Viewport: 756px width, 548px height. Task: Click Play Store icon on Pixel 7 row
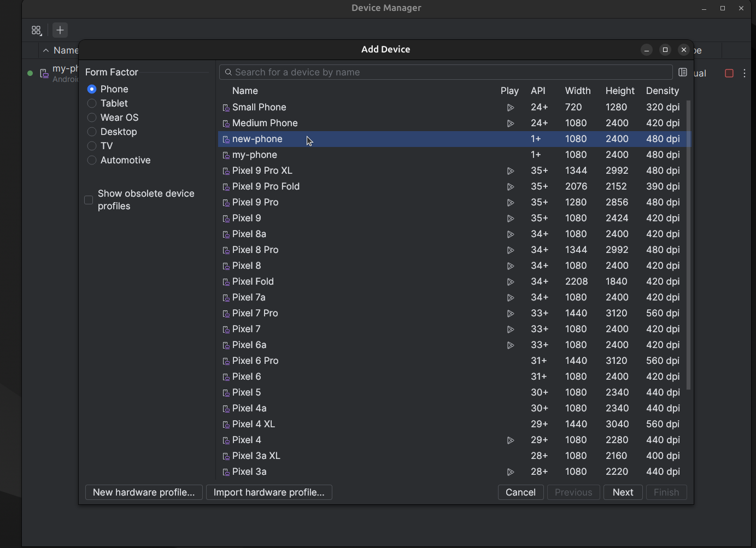[510, 329]
